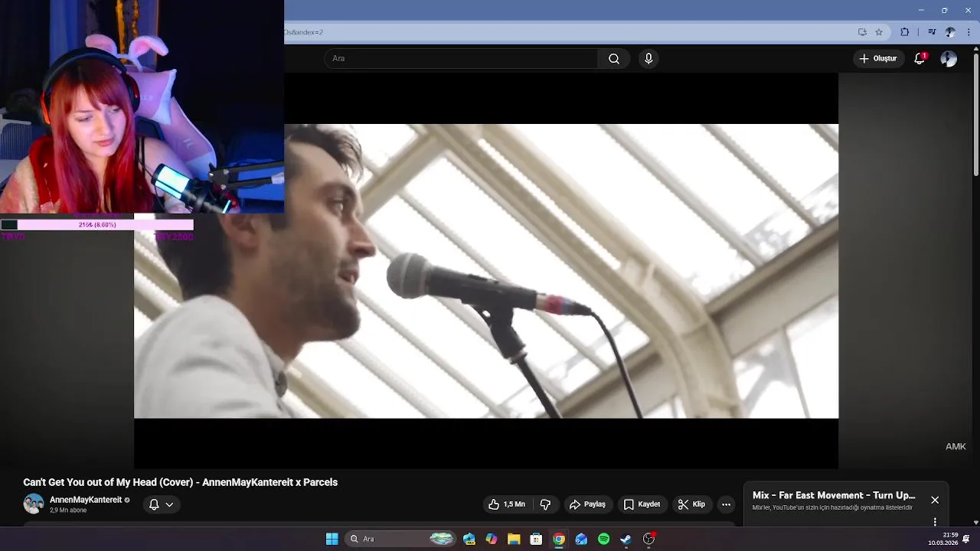Image resolution: width=980 pixels, height=551 pixels.
Task: Open Chrome extensions puzzle icon
Action: pos(905,32)
